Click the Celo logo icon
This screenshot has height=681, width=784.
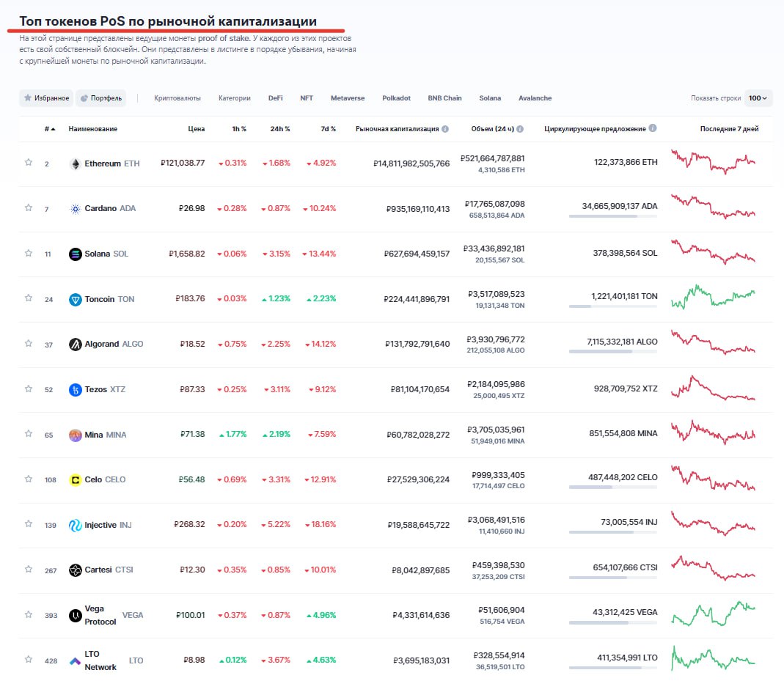[x=75, y=480]
